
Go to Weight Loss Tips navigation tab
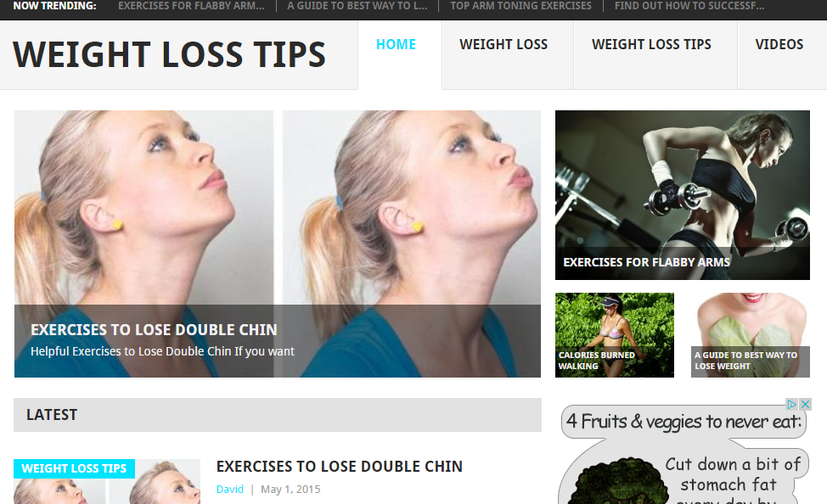click(x=651, y=45)
